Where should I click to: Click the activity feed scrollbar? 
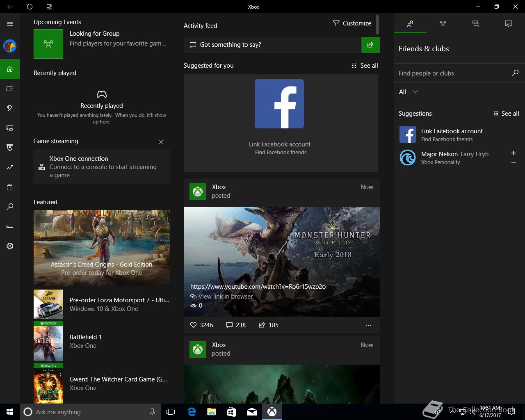[x=377, y=25]
